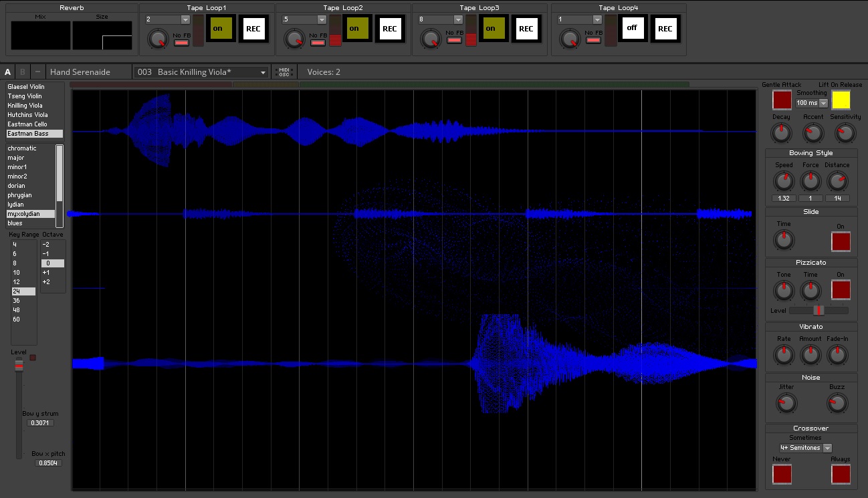
Task: Adjust the Decay knob
Action: coord(782,133)
